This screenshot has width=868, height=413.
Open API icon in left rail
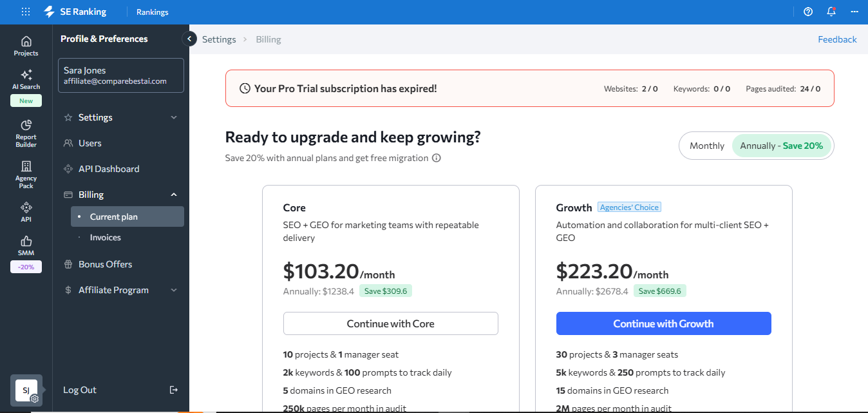click(x=26, y=211)
